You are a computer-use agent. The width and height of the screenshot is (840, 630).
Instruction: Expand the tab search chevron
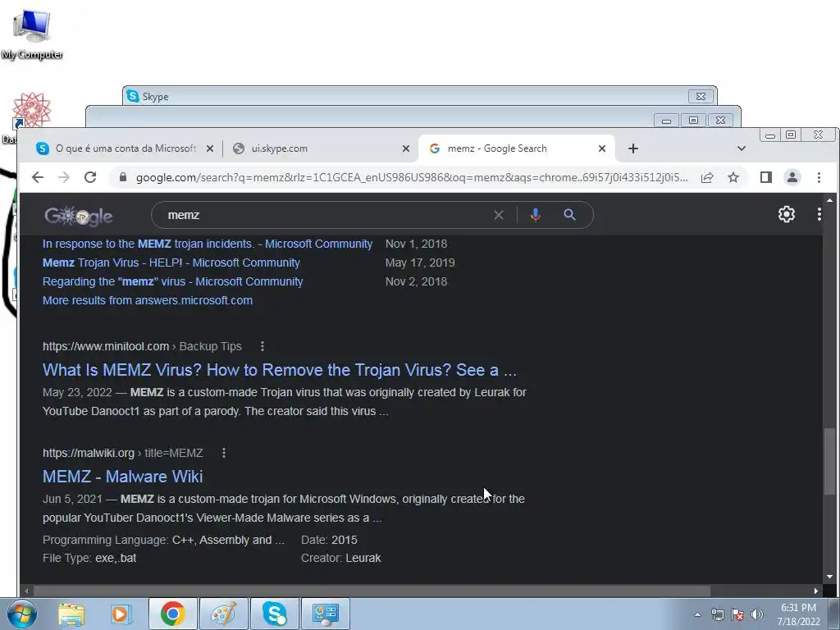tap(742, 148)
